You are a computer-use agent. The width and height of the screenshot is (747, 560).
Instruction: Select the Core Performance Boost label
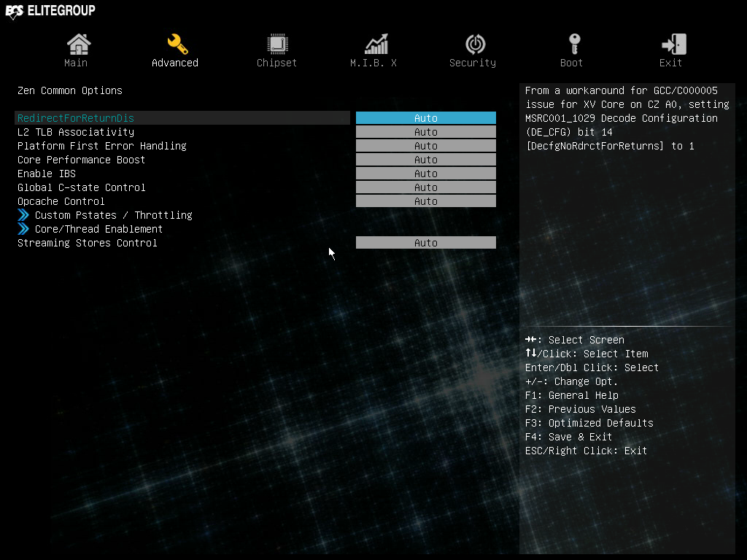point(82,160)
